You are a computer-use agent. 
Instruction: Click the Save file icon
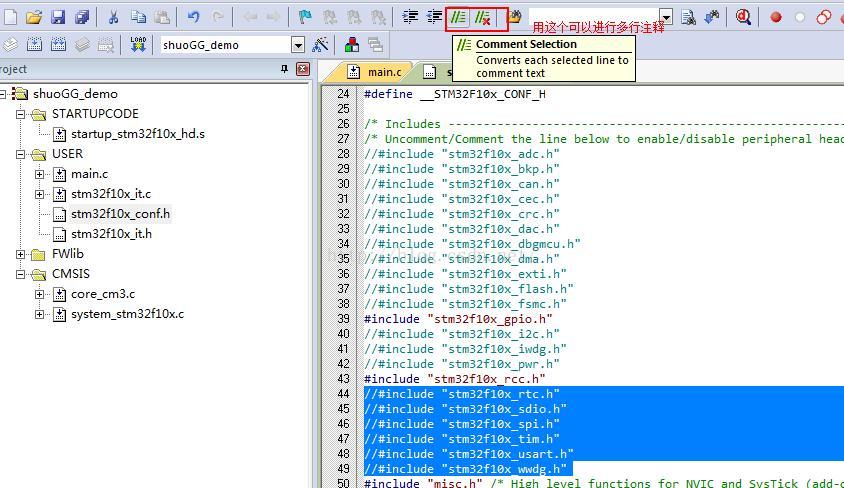coord(58,17)
